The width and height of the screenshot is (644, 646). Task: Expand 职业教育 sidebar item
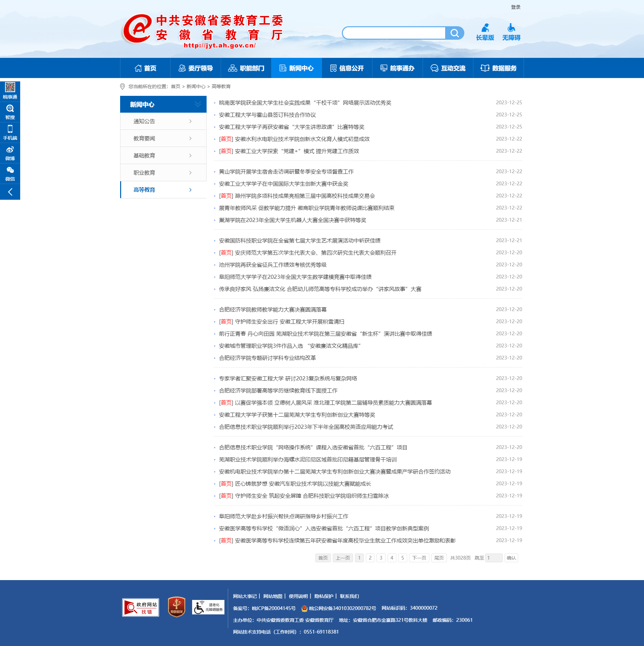[x=163, y=173]
